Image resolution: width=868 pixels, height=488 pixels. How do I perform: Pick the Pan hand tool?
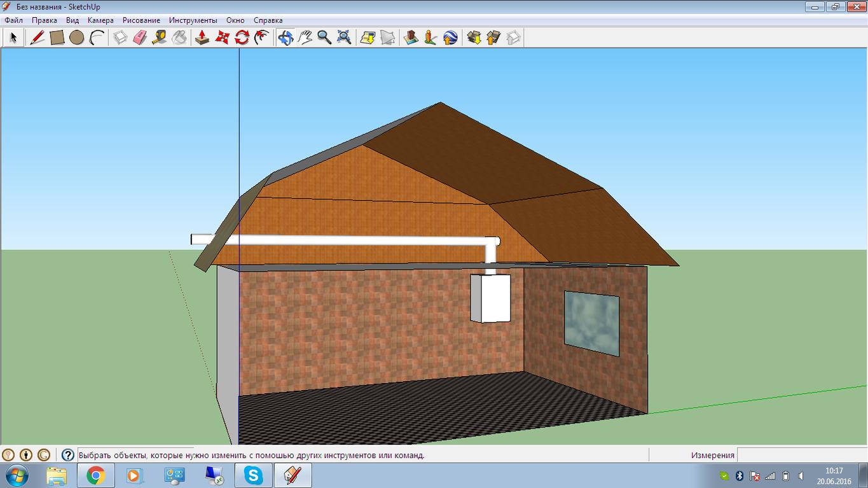click(305, 38)
